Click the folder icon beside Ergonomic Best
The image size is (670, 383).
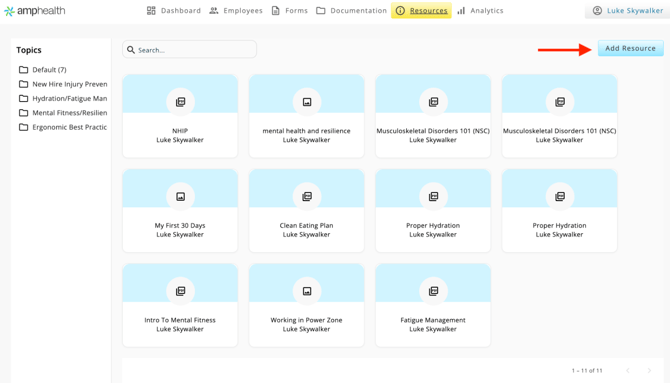click(24, 127)
